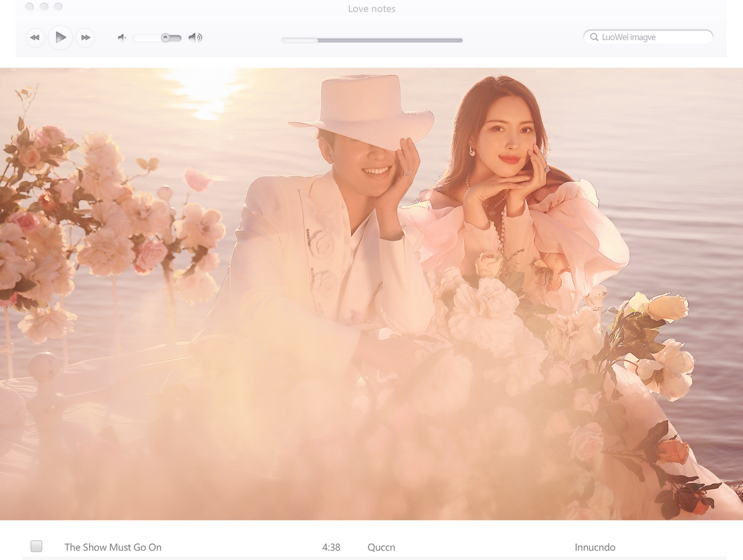743x560 pixels.
Task: Tick the checkbox for The Show Must Go On
Action: click(37, 546)
